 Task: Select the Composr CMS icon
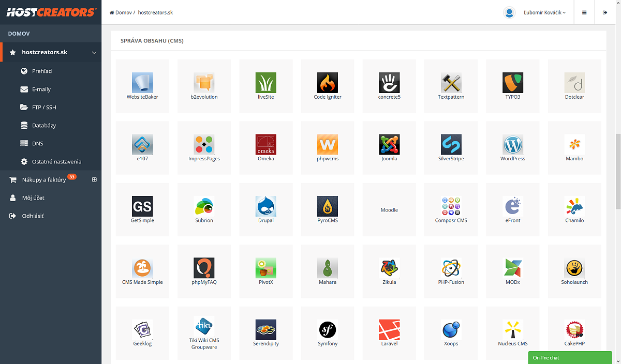pyautogui.click(x=451, y=206)
